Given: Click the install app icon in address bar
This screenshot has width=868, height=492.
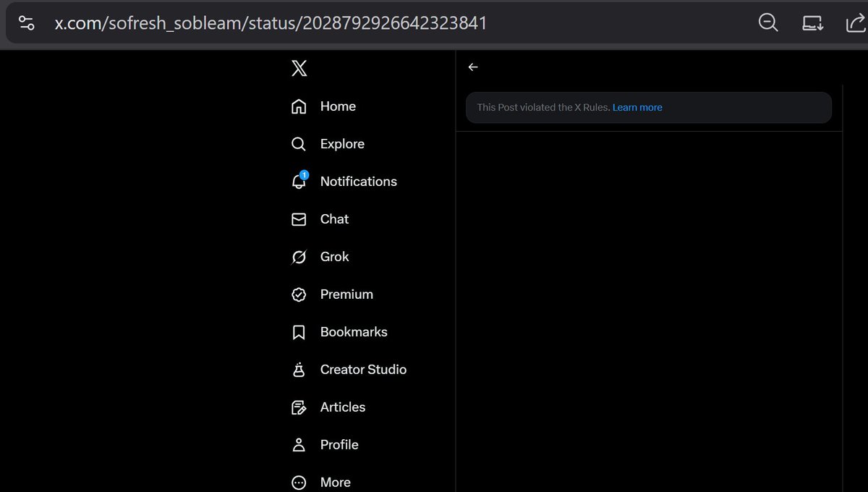Looking at the screenshot, I should tap(813, 23).
